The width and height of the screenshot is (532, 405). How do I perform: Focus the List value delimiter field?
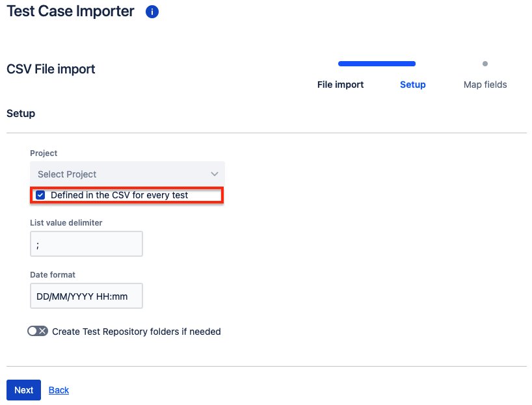click(86, 244)
